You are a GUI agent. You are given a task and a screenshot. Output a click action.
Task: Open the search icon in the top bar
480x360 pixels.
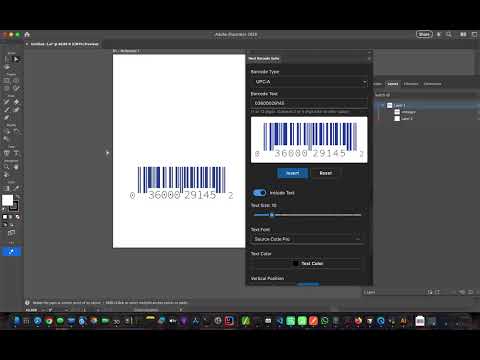point(449,34)
